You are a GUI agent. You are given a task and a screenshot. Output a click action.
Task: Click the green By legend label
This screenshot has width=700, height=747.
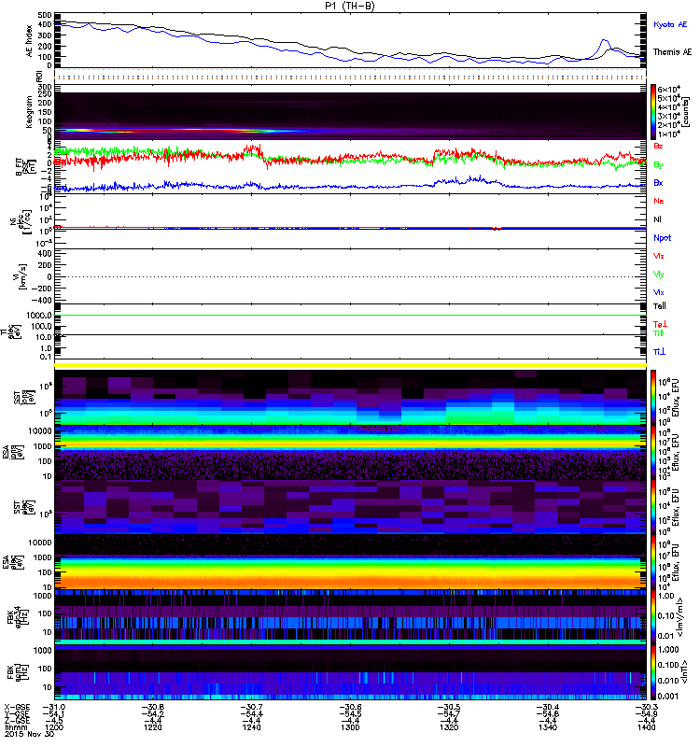click(659, 164)
